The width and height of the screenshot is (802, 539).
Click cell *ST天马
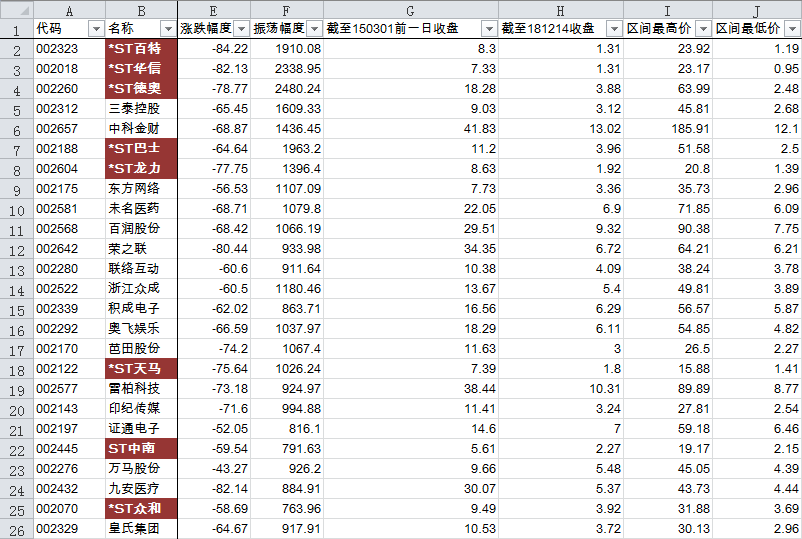[x=142, y=369]
